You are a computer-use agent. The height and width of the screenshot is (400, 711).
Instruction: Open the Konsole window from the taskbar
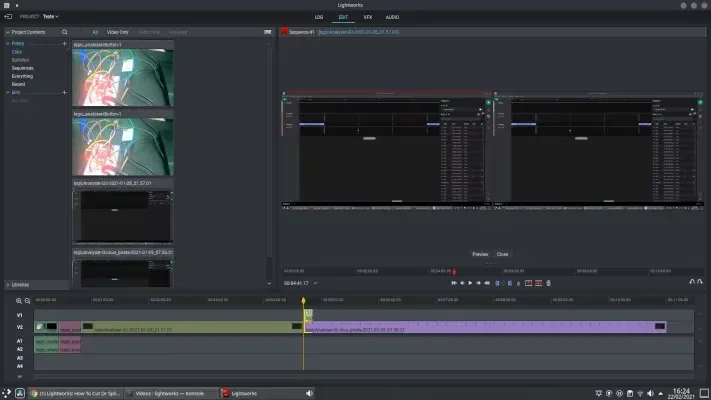click(171, 393)
